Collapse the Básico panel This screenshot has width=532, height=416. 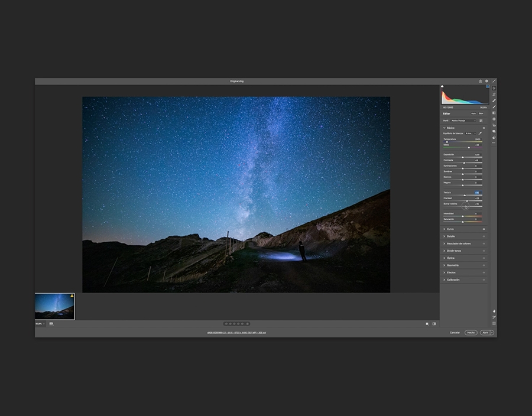[444, 128]
